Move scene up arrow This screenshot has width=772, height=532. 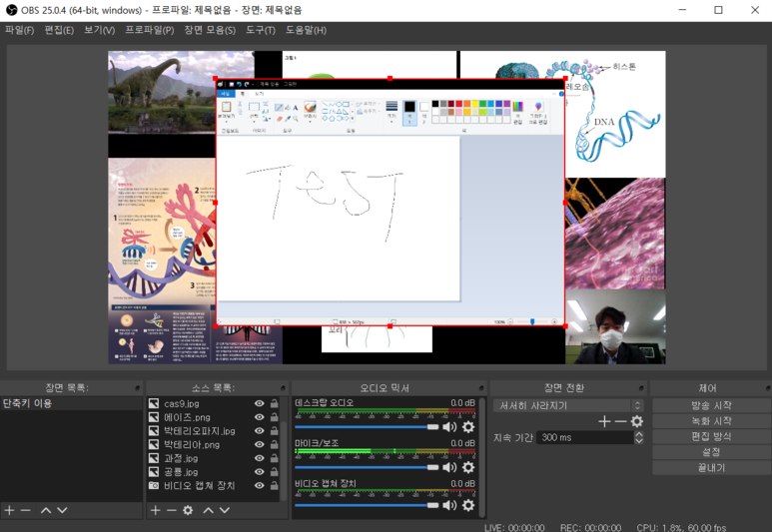(46, 510)
